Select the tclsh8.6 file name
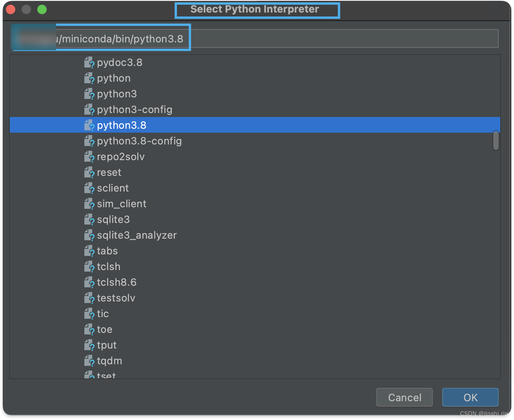514x420 pixels. pyautogui.click(x=117, y=282)
